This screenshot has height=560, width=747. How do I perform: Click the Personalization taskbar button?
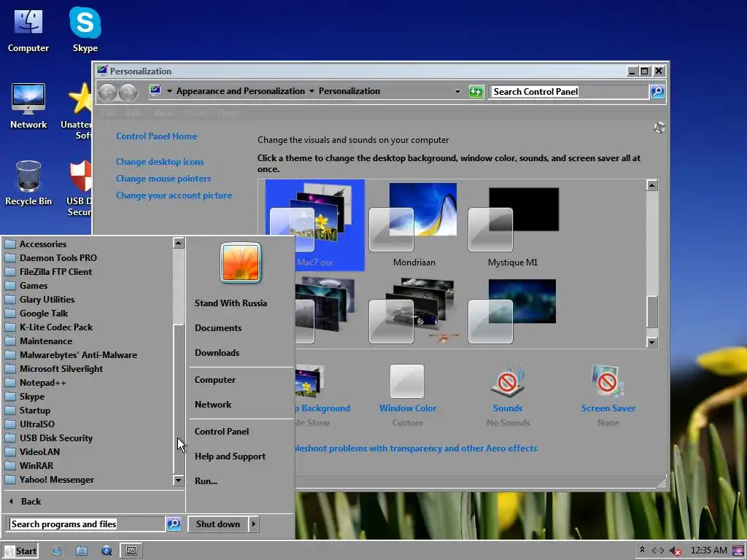pyautogui.click(x=131, y=551)
